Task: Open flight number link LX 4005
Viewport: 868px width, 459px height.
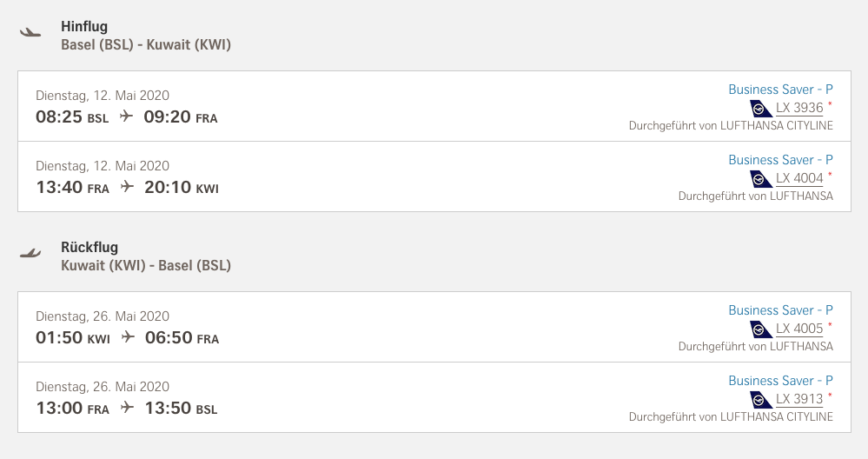Action: 798,329
